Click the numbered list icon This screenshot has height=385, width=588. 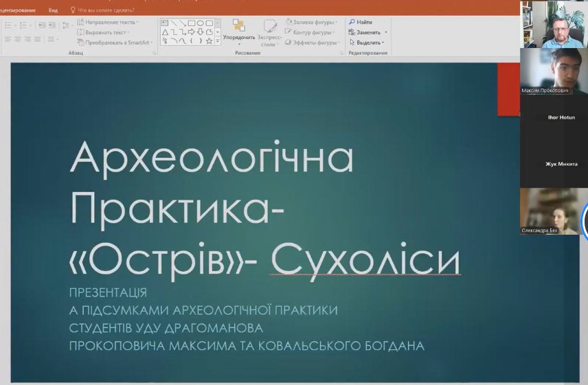(23, 25)
